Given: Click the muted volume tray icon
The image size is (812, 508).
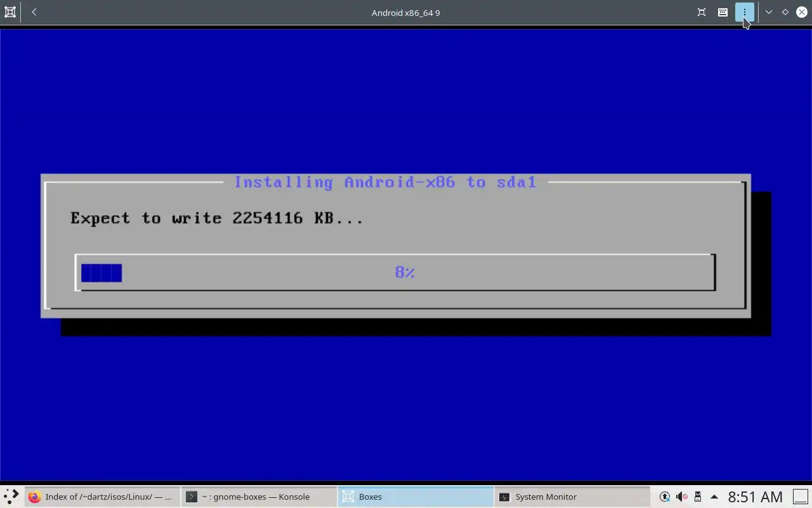Looking at the screenshot, I should pos(681,497).
